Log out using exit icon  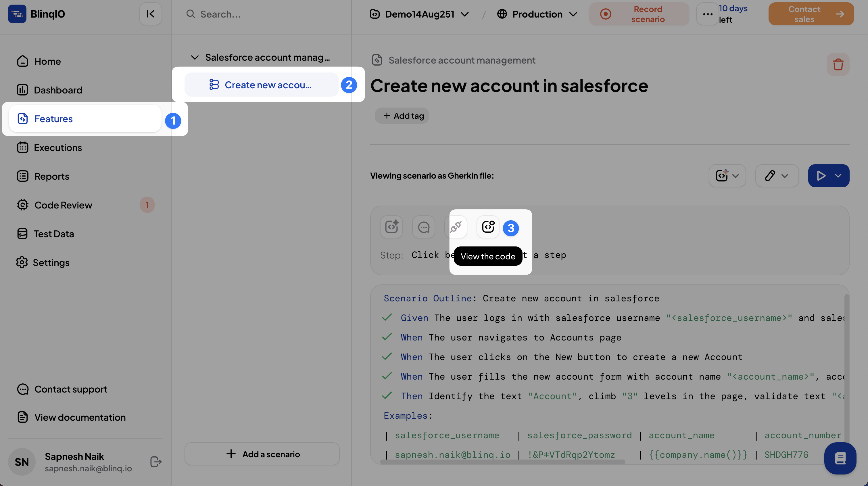tap(156, 462)
